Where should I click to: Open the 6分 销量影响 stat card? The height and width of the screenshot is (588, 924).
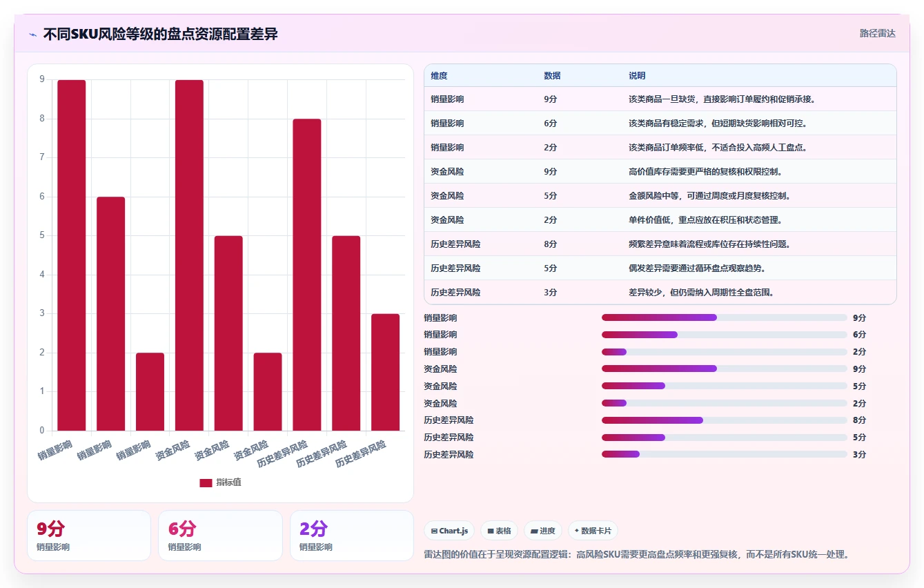220,536
